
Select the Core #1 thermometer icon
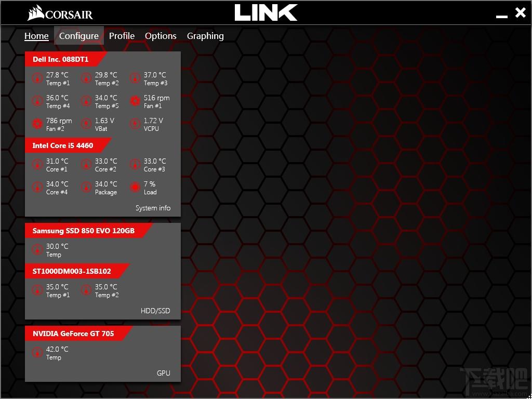click(37, 165)
